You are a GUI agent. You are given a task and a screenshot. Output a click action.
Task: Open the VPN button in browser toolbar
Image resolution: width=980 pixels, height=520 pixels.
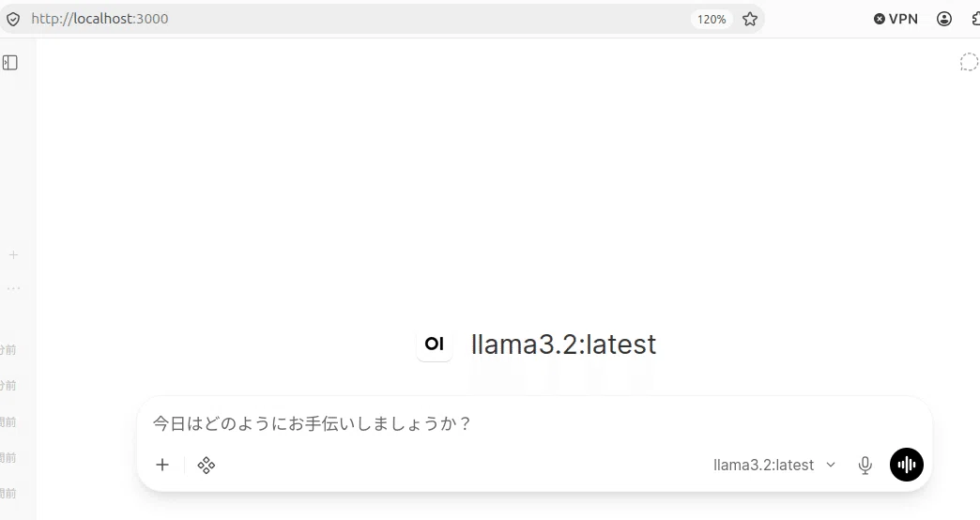click(x=896, y=19)
